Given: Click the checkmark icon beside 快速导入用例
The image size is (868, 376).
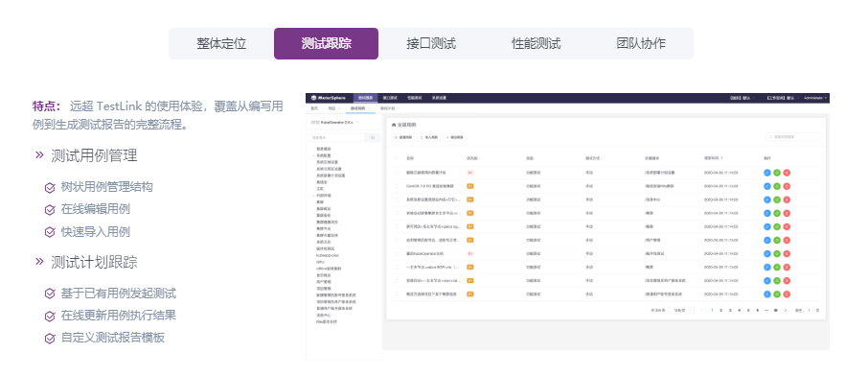Looking at the screenshot, I should click(50, 232).
